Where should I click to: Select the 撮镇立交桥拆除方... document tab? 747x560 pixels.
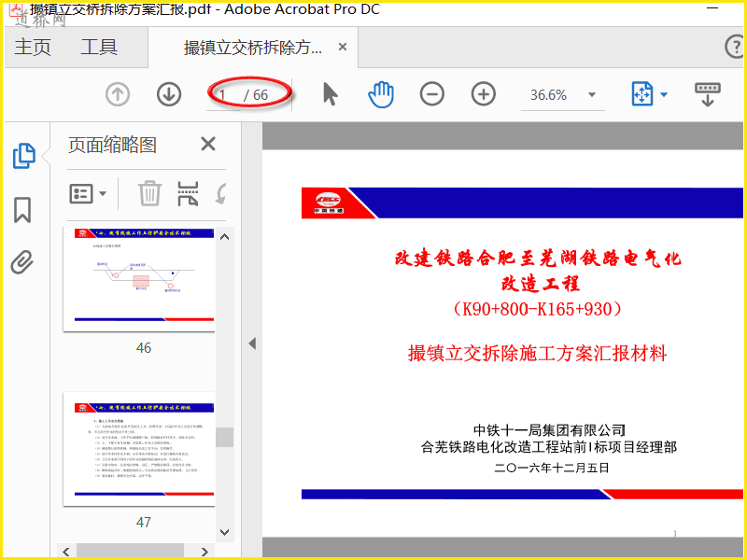[x=253, y=48]
